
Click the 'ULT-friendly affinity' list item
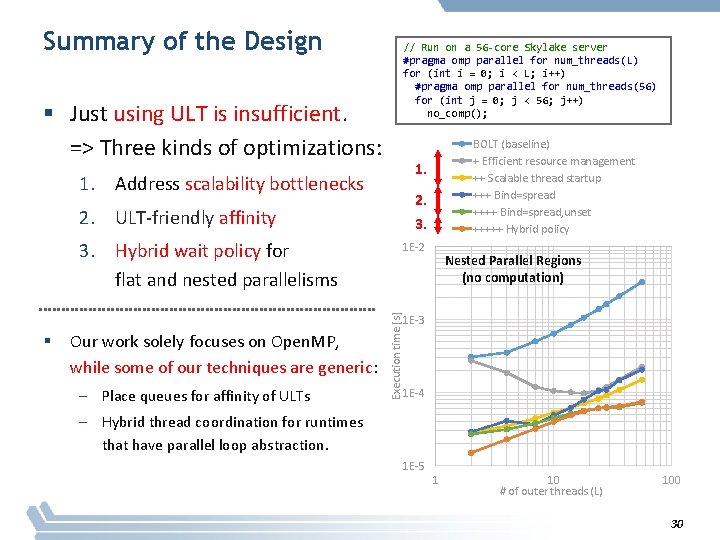tap(196, 218)
